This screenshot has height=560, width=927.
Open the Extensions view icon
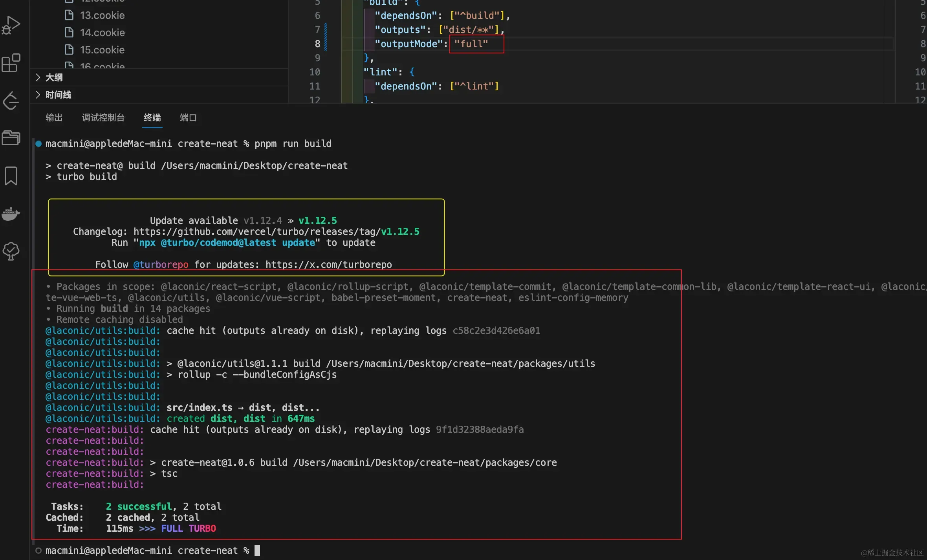(11, 63)
